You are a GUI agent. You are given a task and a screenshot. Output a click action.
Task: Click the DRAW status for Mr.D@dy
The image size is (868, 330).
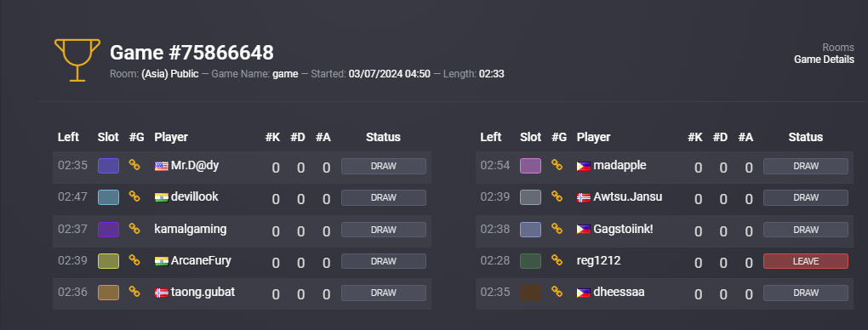click(x=384, y=166)
